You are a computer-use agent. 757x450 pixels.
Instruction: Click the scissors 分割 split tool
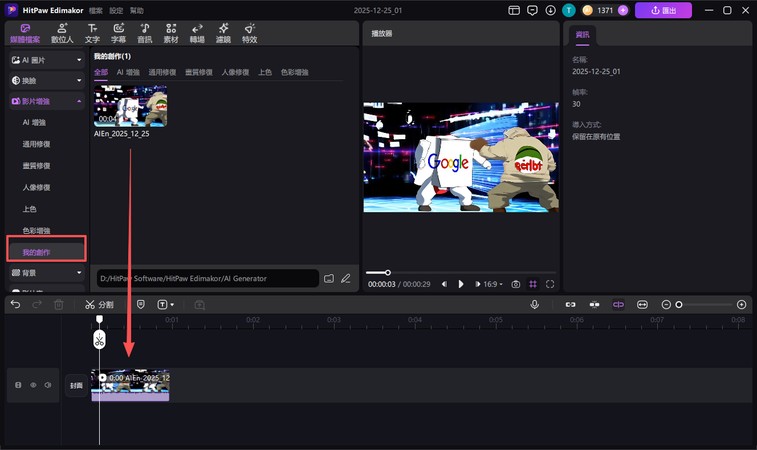point(99,304)
